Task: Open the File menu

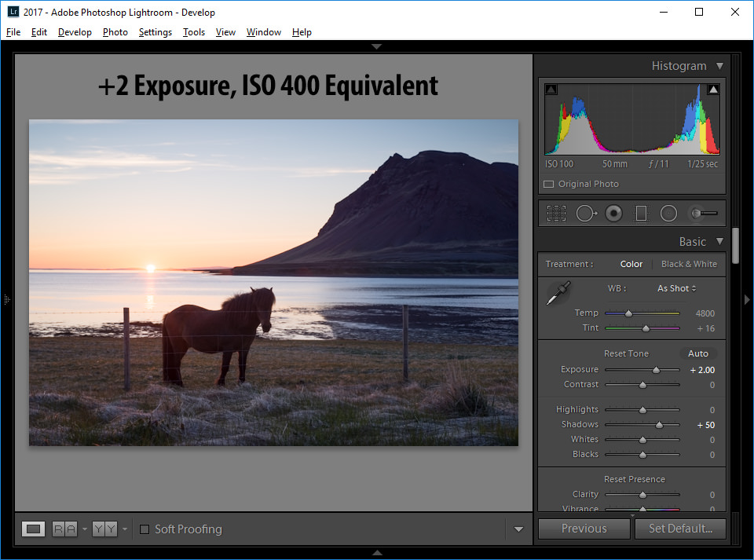Action: coord(13,31)
